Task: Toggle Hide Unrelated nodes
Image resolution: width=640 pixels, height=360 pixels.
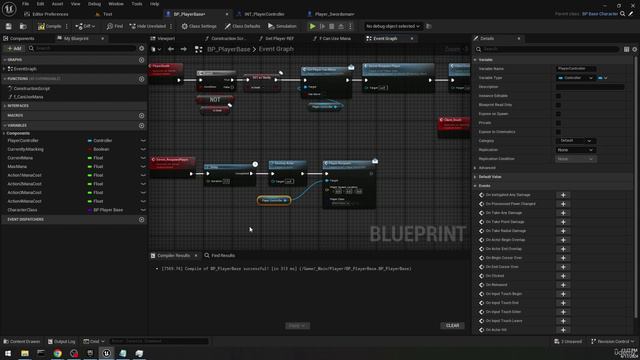Action: click(x=148, y=26)
